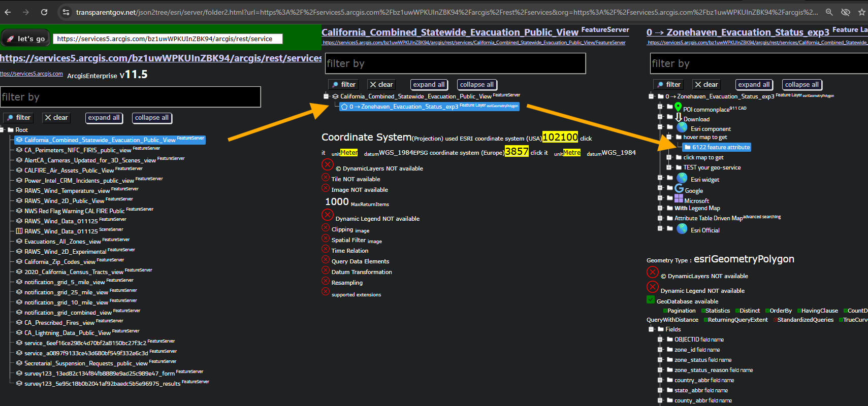868x406 pixels.
Task: Click the layers icon beside AlertCA_Cameras_Updated_for_3D_Scenes_view
Action: pos(19,160)
